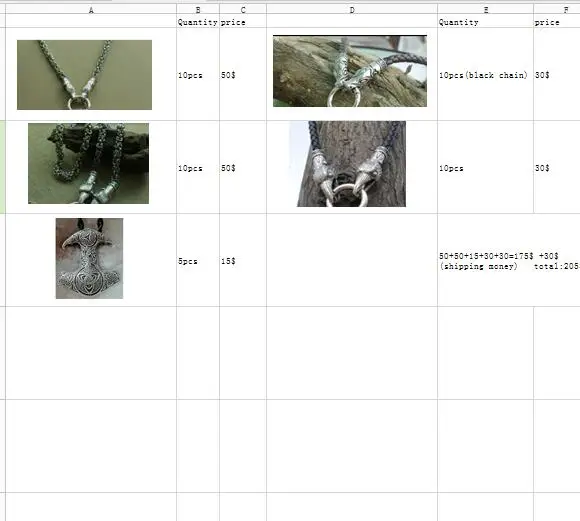Click the 30$ price cell beside black chain

coord(557,75)
